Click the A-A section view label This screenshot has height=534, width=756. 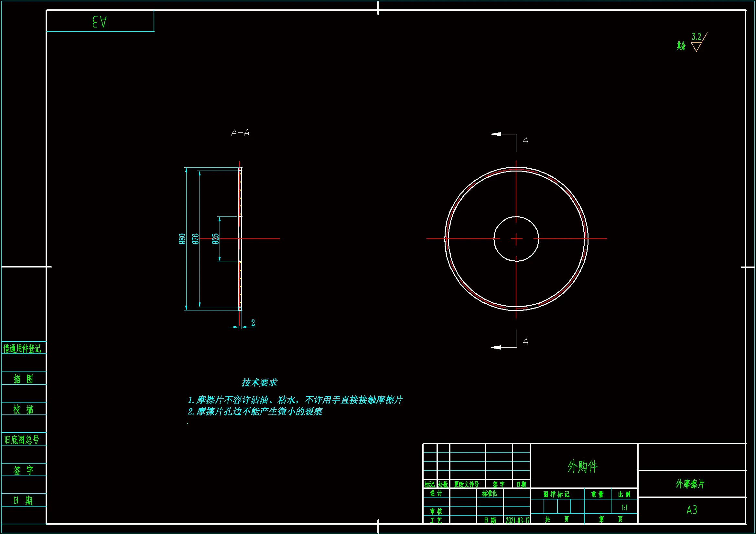(240, 133)
